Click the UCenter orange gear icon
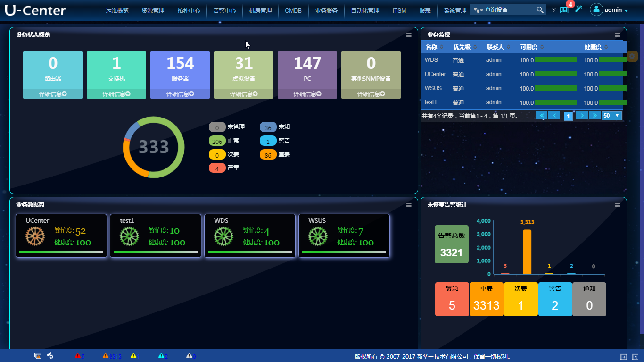 pyautogui.click(x=34, y=236)
